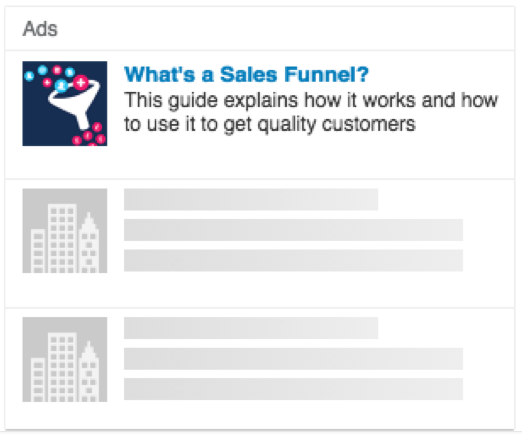Click the third ad's middle placeholder text line

(293, 359)
